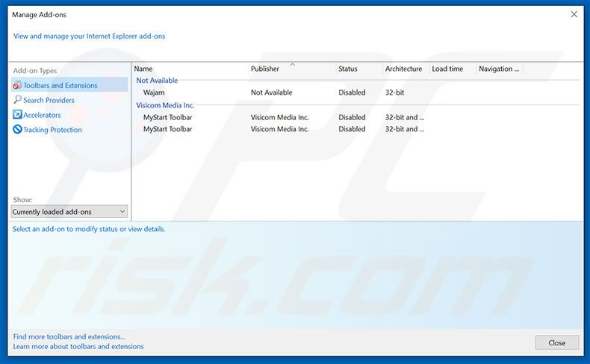Close the Manage Add-ons window with X
590x364 pixels.
point(574,14)
